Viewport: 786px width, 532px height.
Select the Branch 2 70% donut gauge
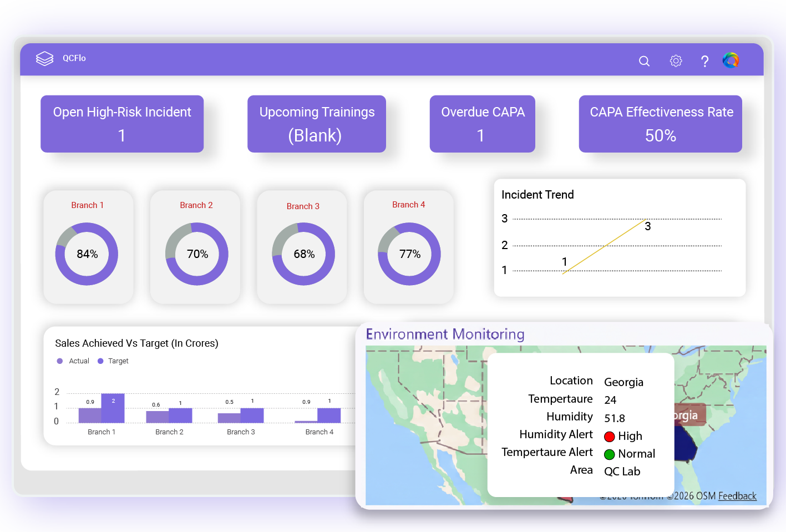point(197,254)
